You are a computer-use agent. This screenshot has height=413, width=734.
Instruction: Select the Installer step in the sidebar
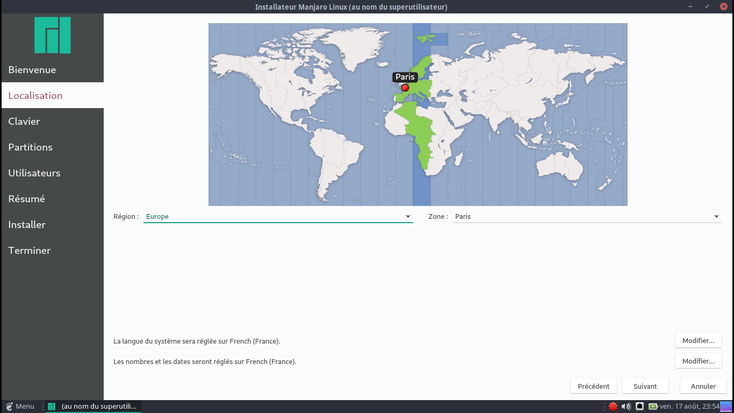52,224
